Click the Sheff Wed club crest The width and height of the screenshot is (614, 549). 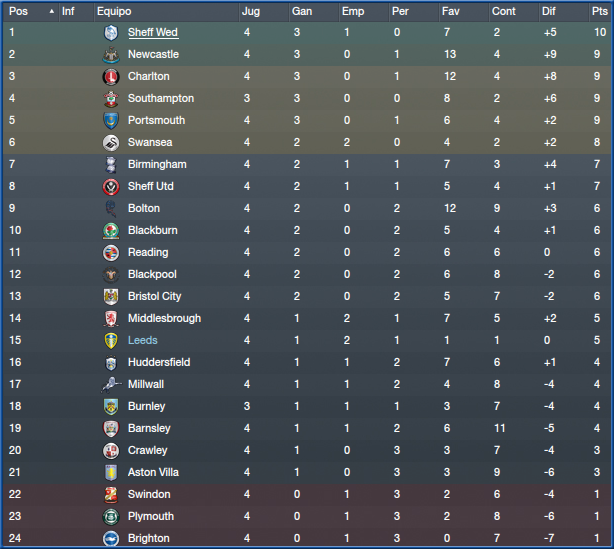(111, 33)
